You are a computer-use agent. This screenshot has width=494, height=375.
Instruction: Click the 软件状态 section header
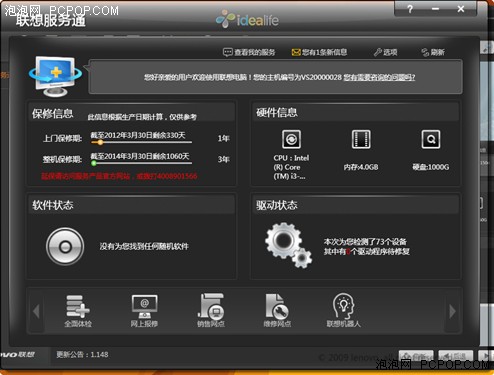pos(53,205)
